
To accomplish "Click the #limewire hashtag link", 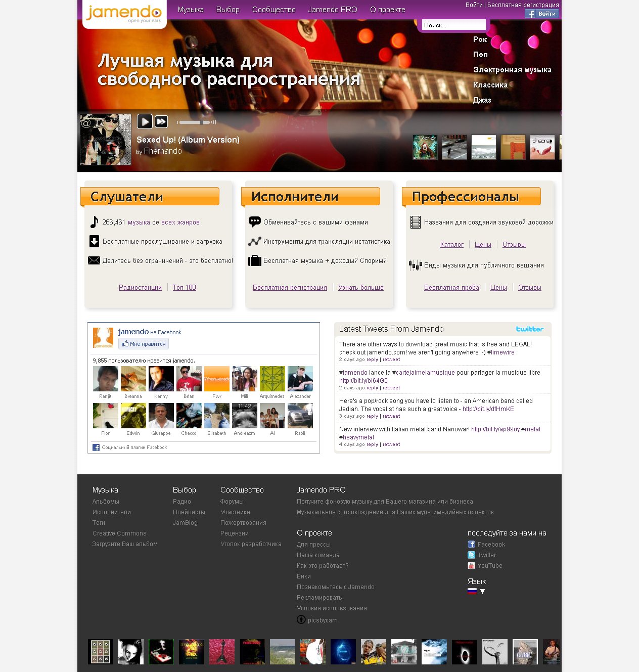I will 500,352.
